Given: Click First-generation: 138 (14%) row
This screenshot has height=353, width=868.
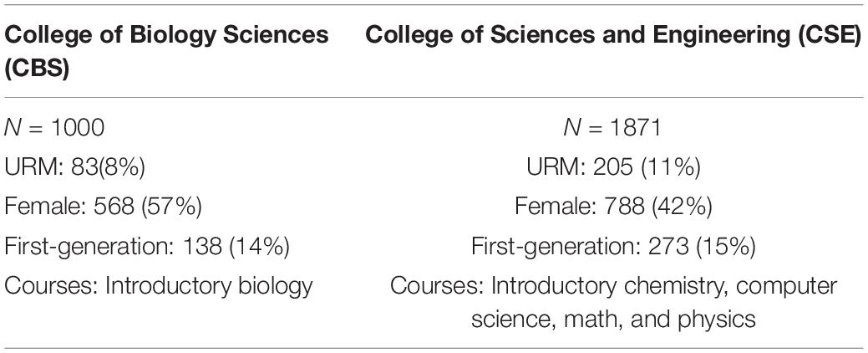Looking at the screenshot, I should tap(147, 248).
